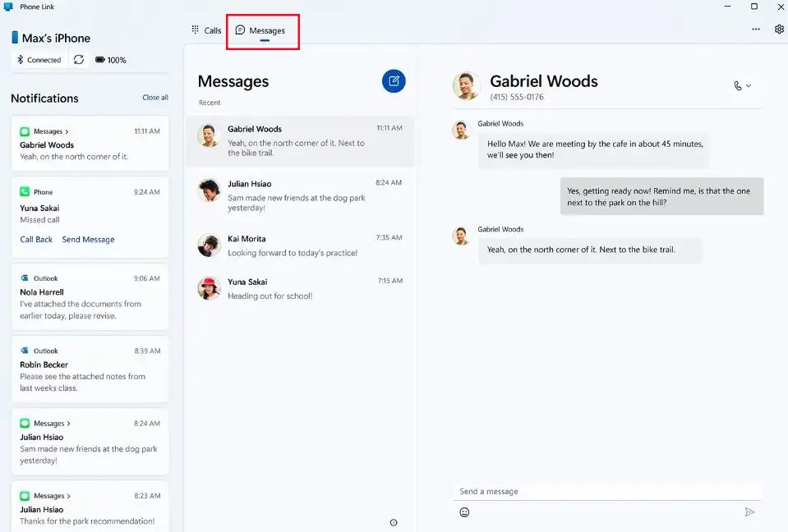The width and height of the screenshot is (788, 532).
Task: Send a message to Yuna Sakai
Action: click(x=87, y=239)
